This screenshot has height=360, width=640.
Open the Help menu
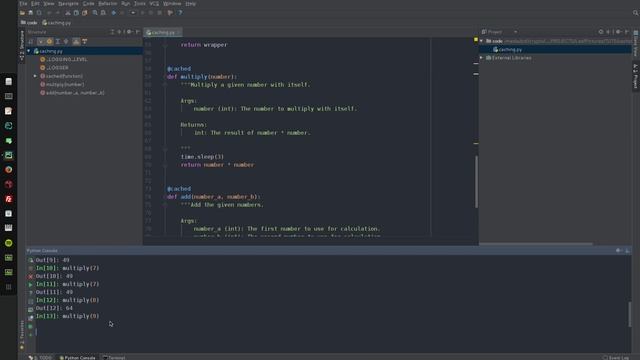coord(190,4)
